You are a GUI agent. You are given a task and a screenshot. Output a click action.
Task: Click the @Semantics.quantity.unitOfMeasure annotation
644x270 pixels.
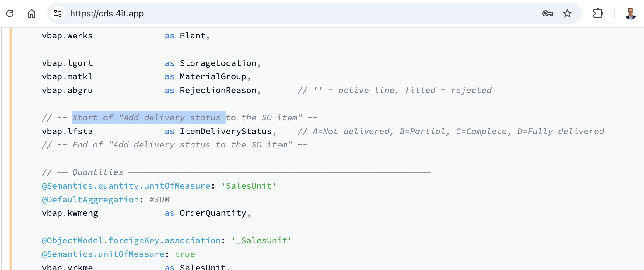[x=126, y=186]
